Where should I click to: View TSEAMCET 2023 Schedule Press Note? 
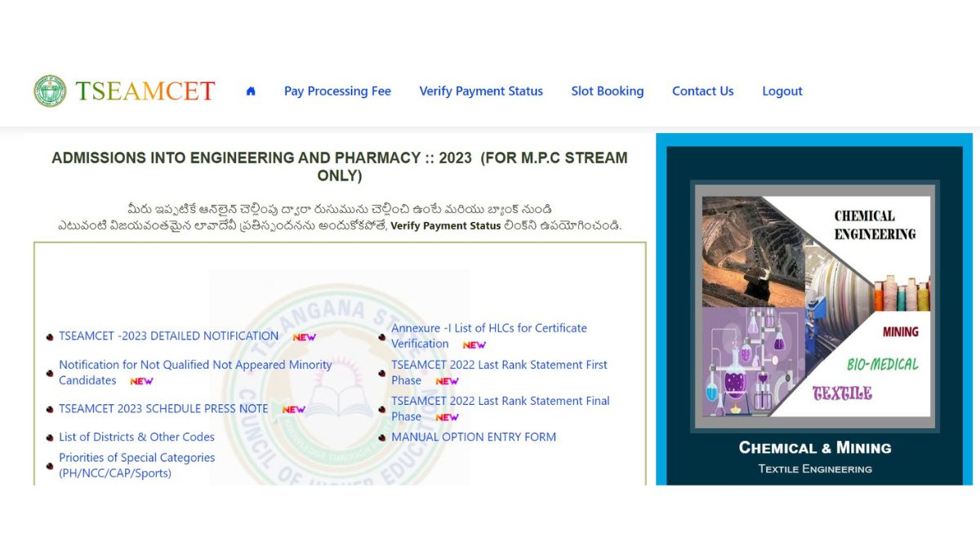point(163,408)
